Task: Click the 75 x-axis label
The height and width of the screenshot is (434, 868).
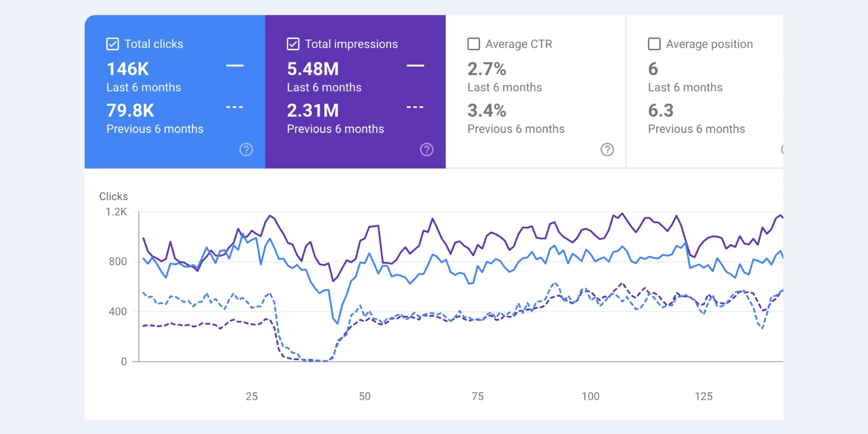Action: point(477,397)
